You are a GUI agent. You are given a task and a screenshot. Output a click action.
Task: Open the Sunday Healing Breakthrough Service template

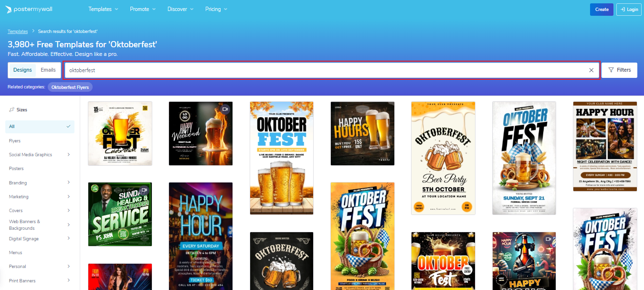[120, 214]
